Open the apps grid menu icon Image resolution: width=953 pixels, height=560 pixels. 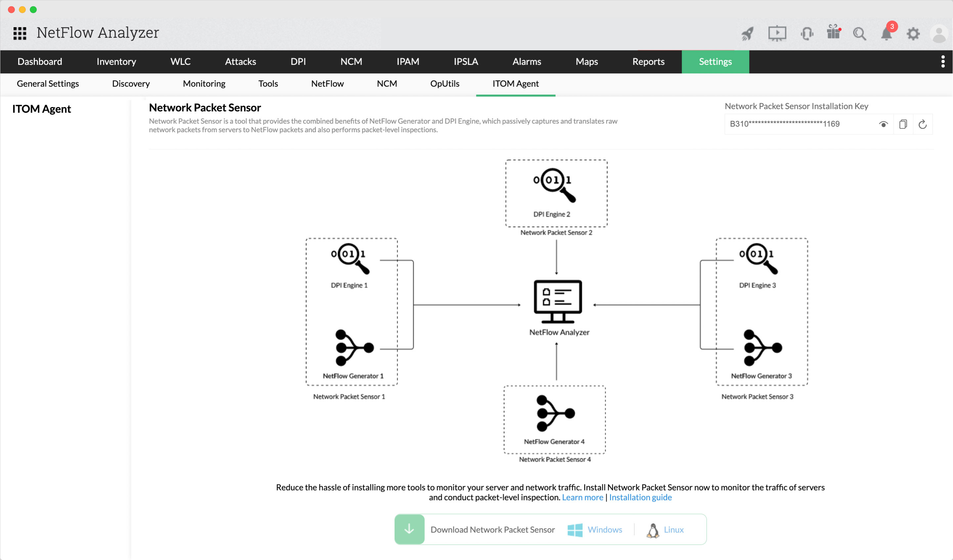click(20, 33)
